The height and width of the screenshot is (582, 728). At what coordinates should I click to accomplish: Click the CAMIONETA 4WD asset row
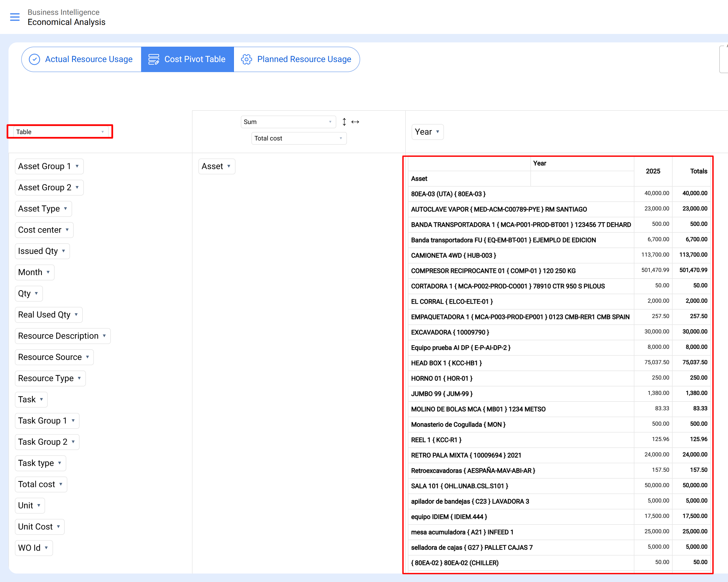(453, 255)
